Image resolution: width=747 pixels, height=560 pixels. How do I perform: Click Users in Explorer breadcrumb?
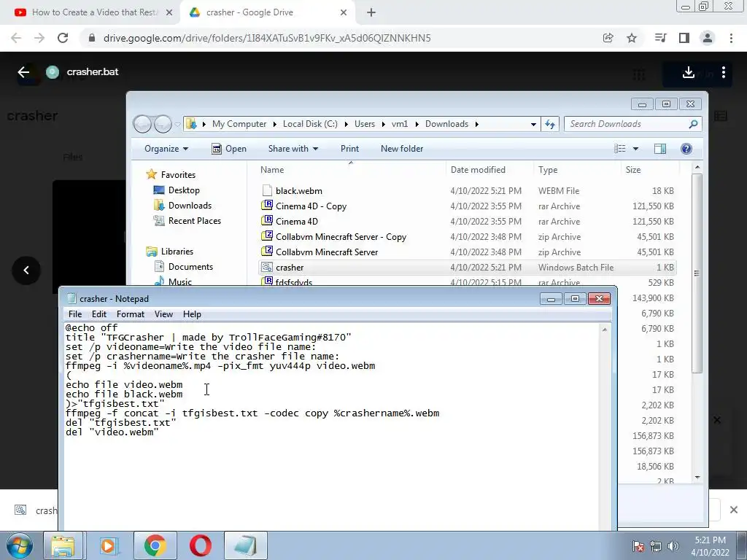tap(365, 124)
